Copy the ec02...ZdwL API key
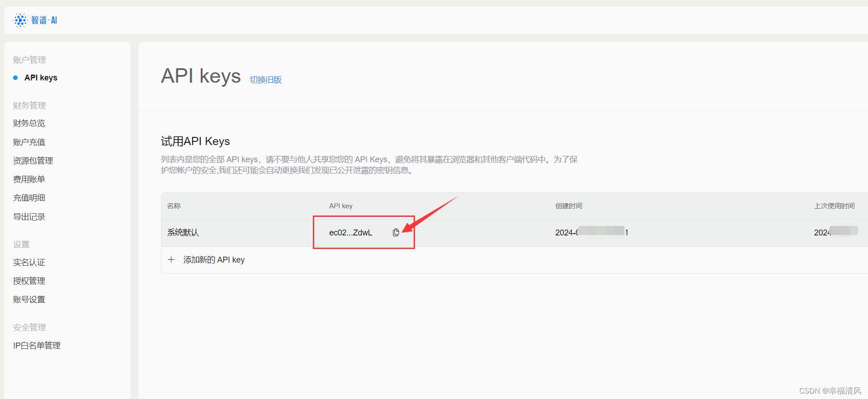The image size is (868, 399). click(396, 232)
